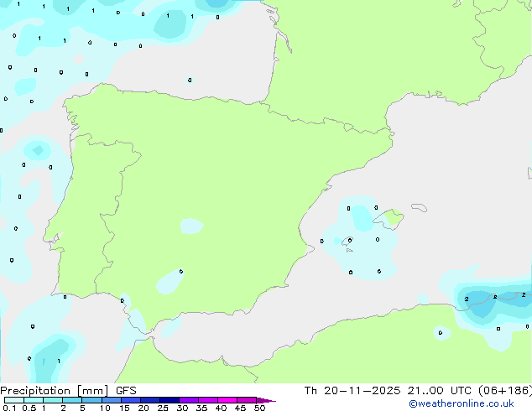
Task: Click the lone '0' value in the Bay of Biscay
Action: pyautogui.click(x=190, y=81)
